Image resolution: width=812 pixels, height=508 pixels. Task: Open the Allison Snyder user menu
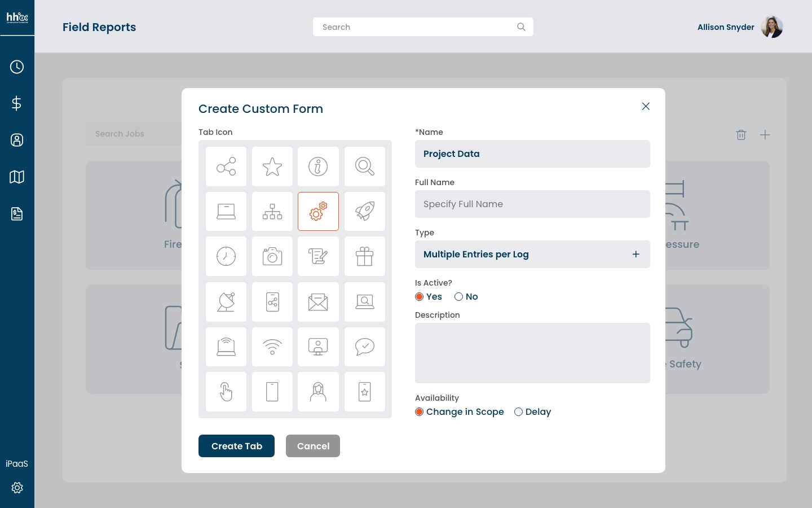click(x=739, y=27)
